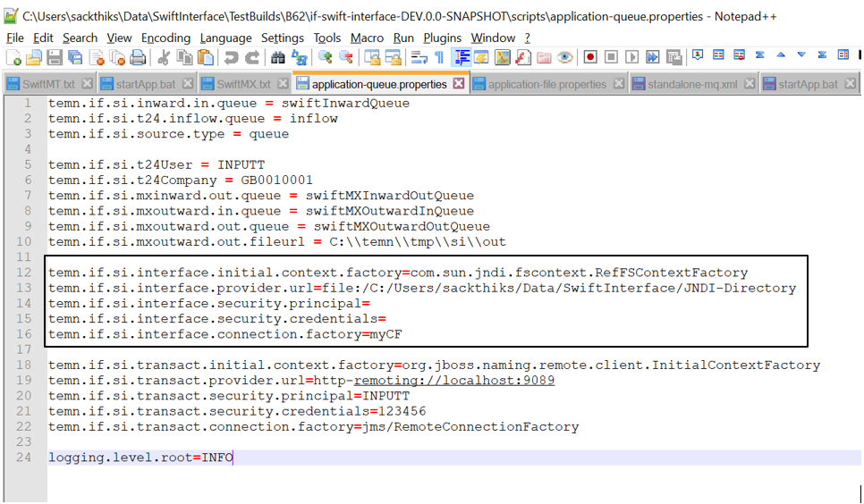Open the Encoding menu

(x=165, y=38)
